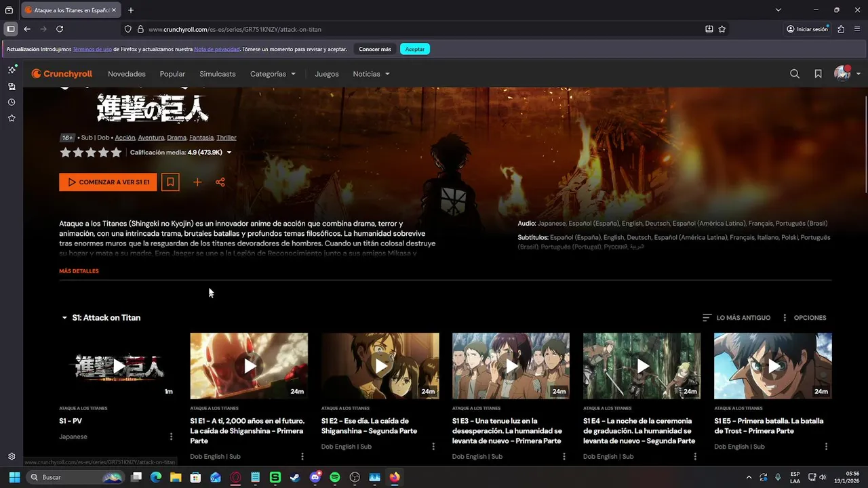The image size is (868, 488).
Task: Open the Acción genre link
Action: pyautogui.click(x=125, y=138)
